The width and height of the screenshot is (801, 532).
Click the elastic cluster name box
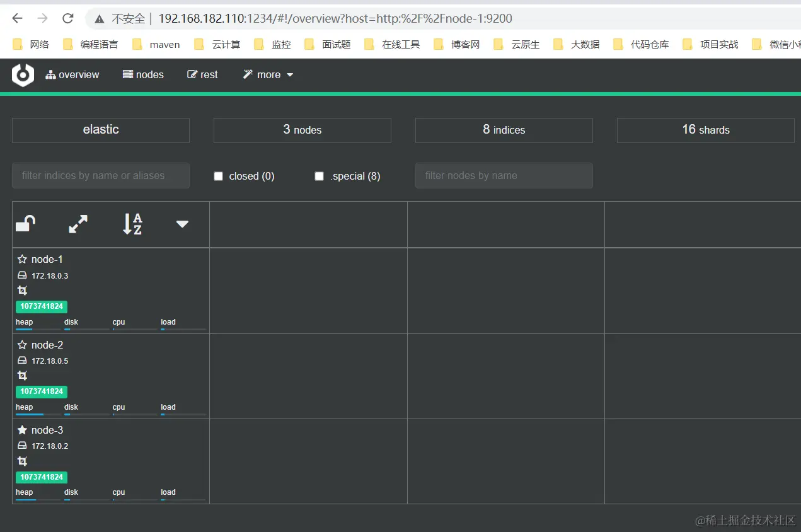tap(101, 130)
